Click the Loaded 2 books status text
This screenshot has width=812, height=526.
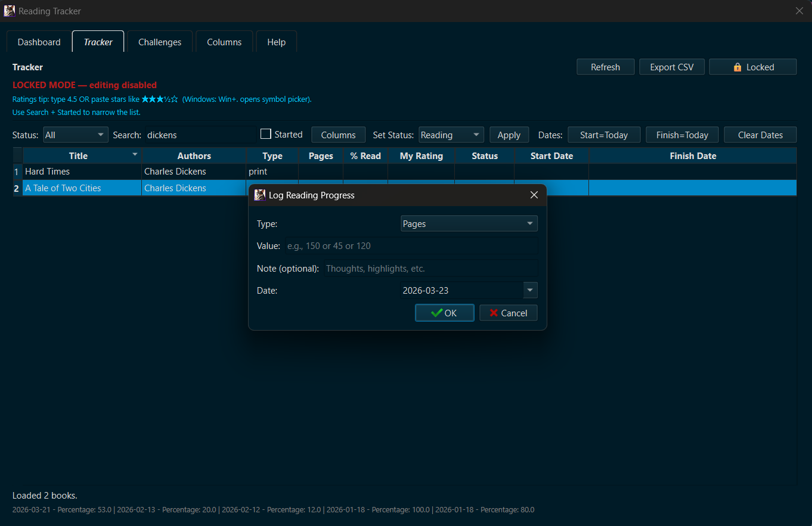(x=45, y=496)
